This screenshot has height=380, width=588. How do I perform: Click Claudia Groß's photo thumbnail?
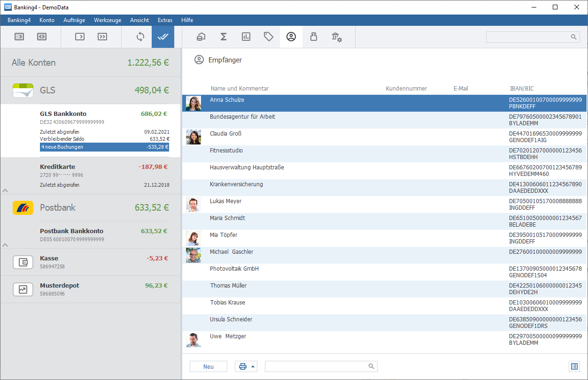point(193,137)
